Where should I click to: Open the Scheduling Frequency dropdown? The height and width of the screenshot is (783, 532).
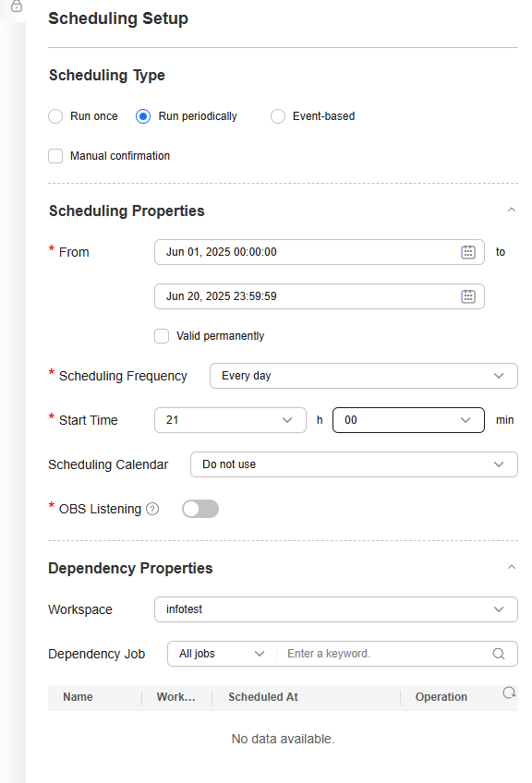(364, 376)
